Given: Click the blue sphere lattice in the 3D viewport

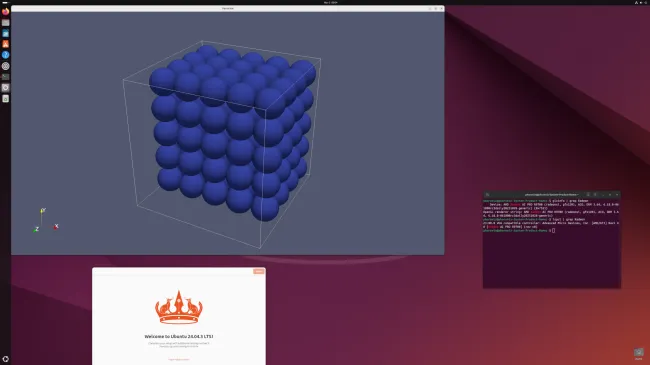Looking at the screenshot, I should coord(232,133).
